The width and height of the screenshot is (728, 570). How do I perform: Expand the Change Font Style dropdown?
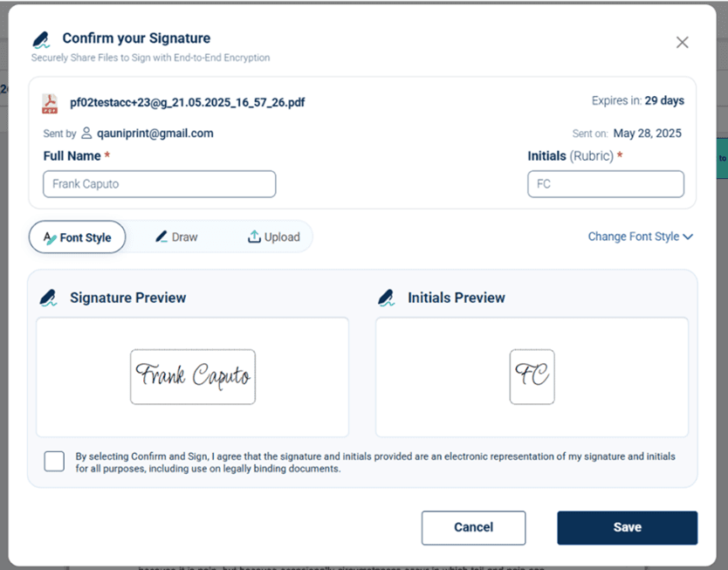tap(640, 237)
